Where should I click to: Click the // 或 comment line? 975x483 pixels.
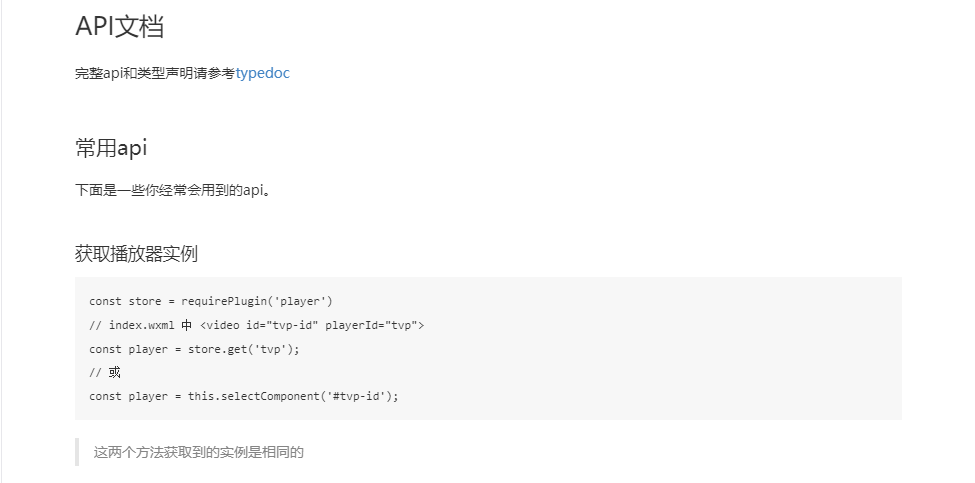(105, 372)
